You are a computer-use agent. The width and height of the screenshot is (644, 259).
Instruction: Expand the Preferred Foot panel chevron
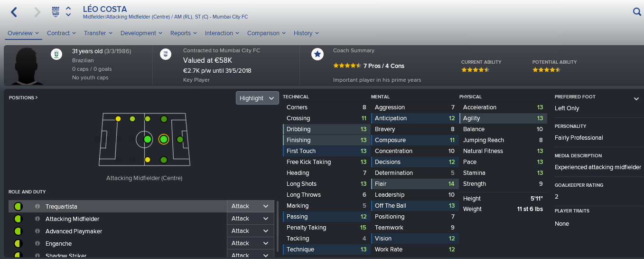(636, 99)
